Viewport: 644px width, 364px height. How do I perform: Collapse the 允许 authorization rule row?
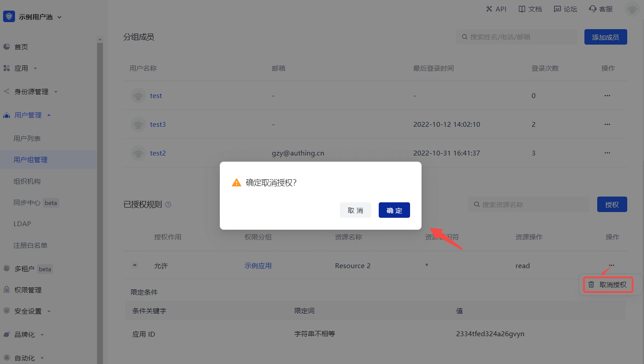tap(135, 265)
